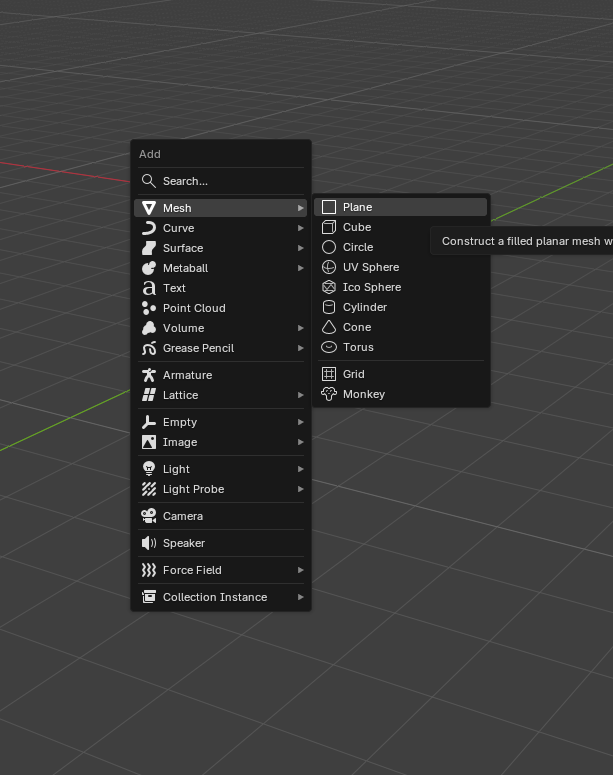The height and width of the screenshot is (775, 613).
Task: Click the Ico Sphere icon
Action: pos(329,287)
